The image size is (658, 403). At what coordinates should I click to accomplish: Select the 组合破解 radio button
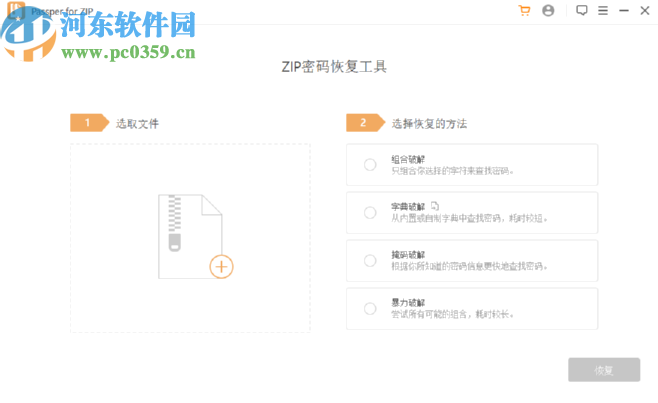pos(370,165)
